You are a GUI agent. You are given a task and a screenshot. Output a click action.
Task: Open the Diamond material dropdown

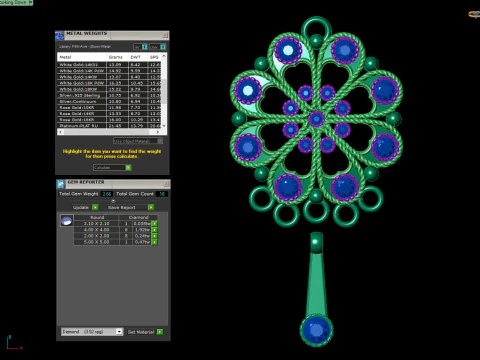92,332
